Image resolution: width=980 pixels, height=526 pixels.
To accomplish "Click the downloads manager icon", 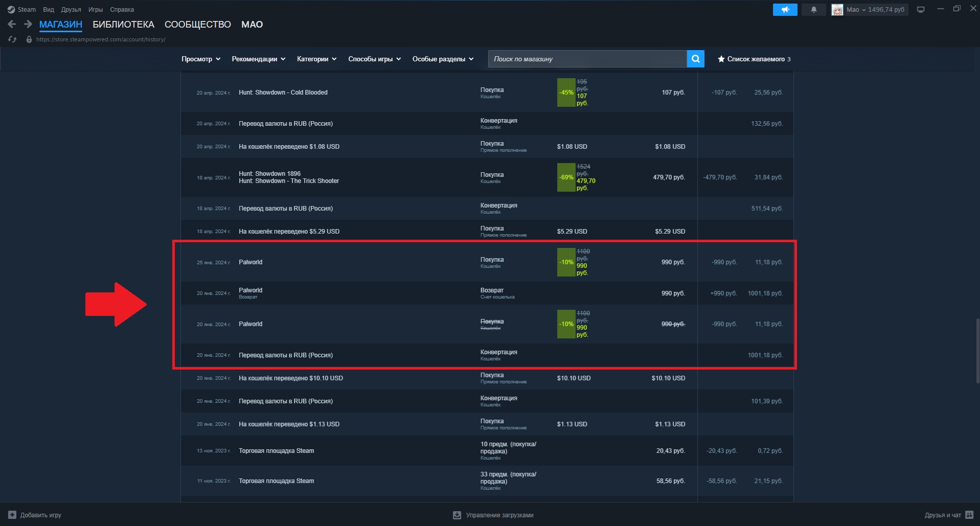I will (x=457, y=515).
